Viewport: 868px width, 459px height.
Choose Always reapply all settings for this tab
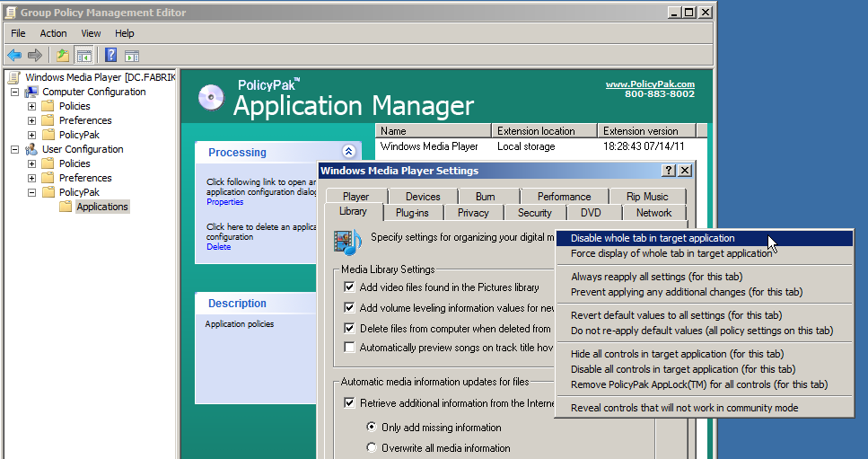tap(704, 277)
